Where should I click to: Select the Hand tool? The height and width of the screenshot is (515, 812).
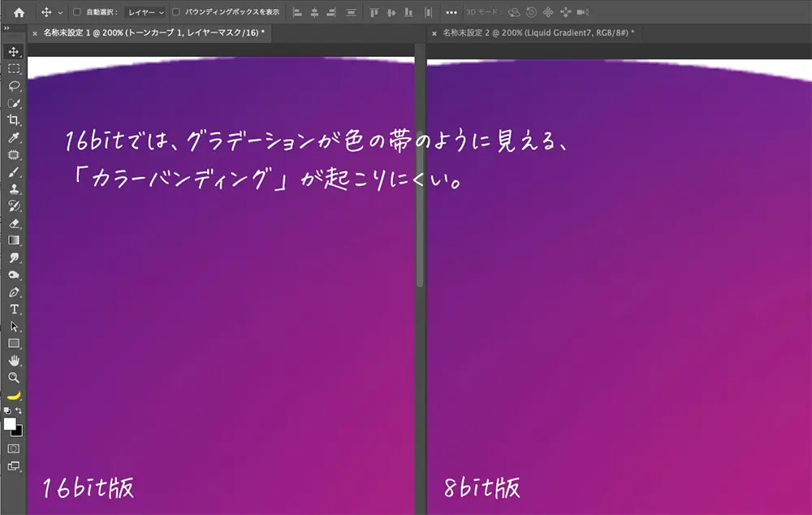pos(14,361)
